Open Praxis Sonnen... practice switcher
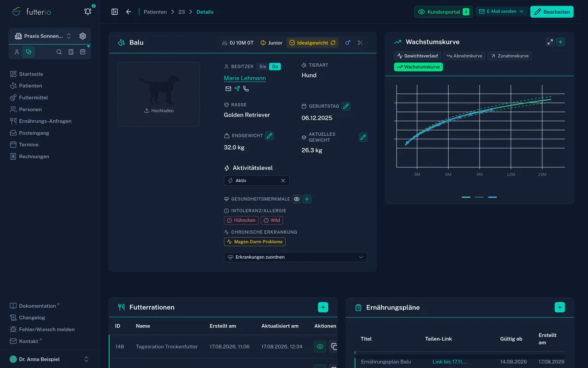Image resolution: width=588 pixels, height=368 pixels. pos(43,36)
